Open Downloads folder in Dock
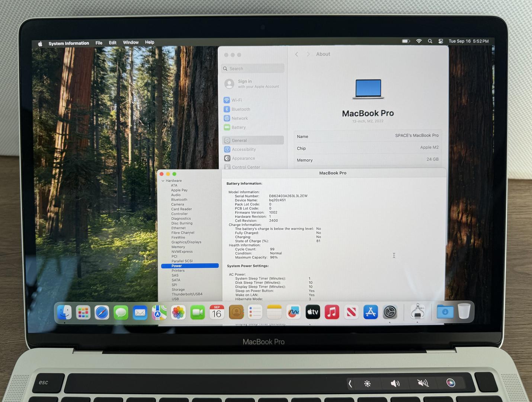 click(x=445, y=312)
